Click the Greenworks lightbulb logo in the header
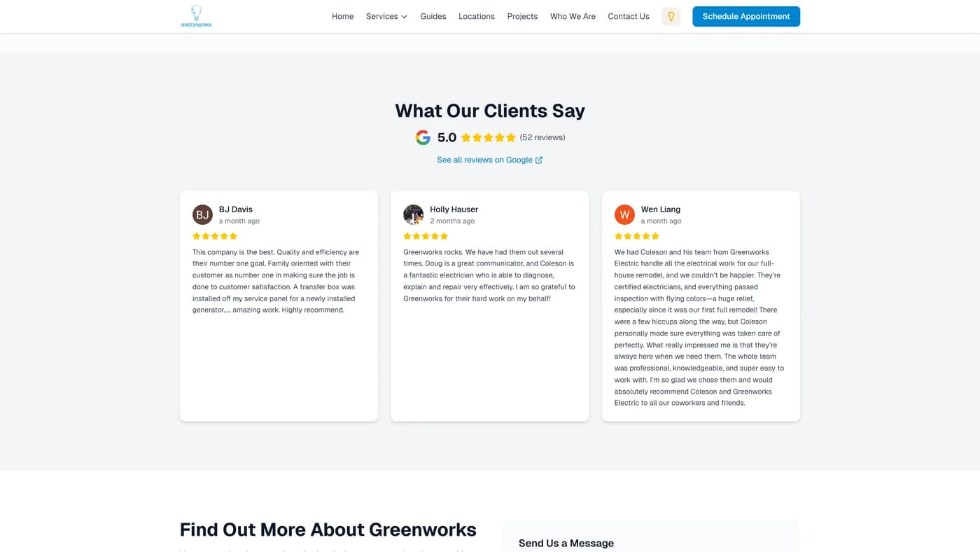Screen dimensions: 980x552 click(x=196, y=15)
